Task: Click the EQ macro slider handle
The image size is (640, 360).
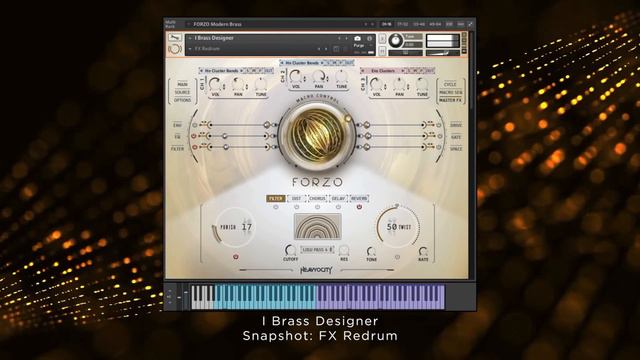Action: [224, 136]
